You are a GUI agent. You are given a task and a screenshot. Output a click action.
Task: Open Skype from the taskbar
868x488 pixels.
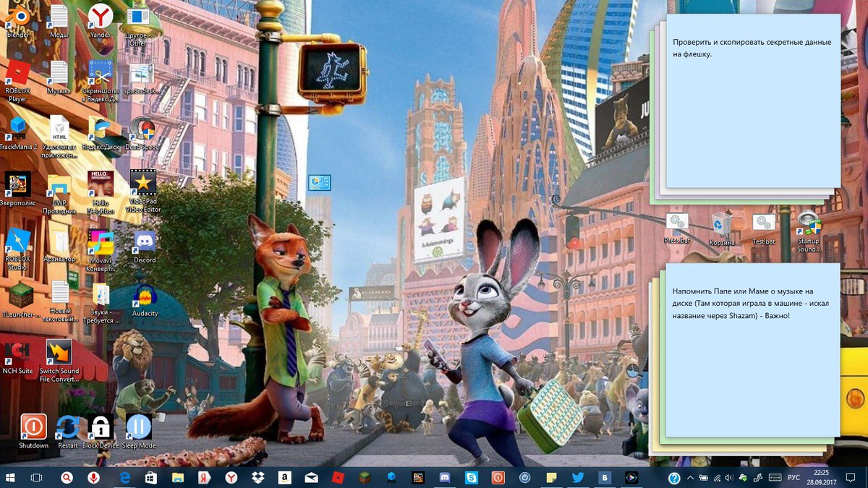[x=472, y=477]
